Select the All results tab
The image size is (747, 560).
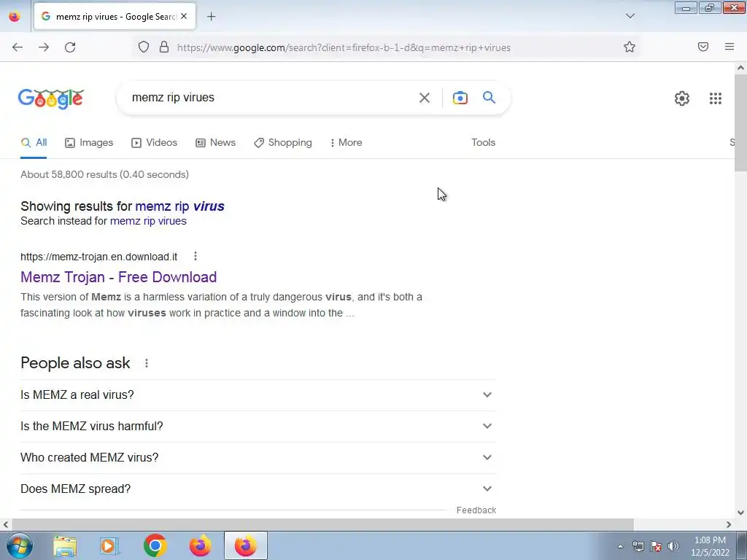pyautogui.click(x=34, y=142)
